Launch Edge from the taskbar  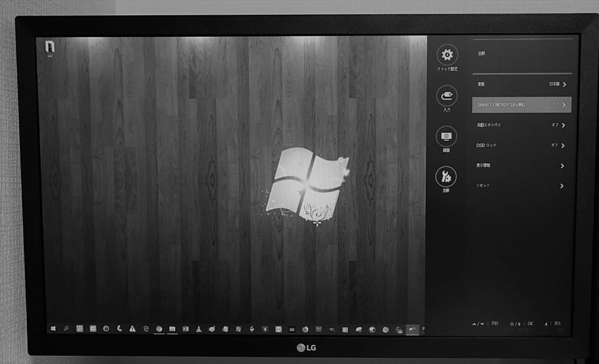pyautogui.click(x=146, y=328)
